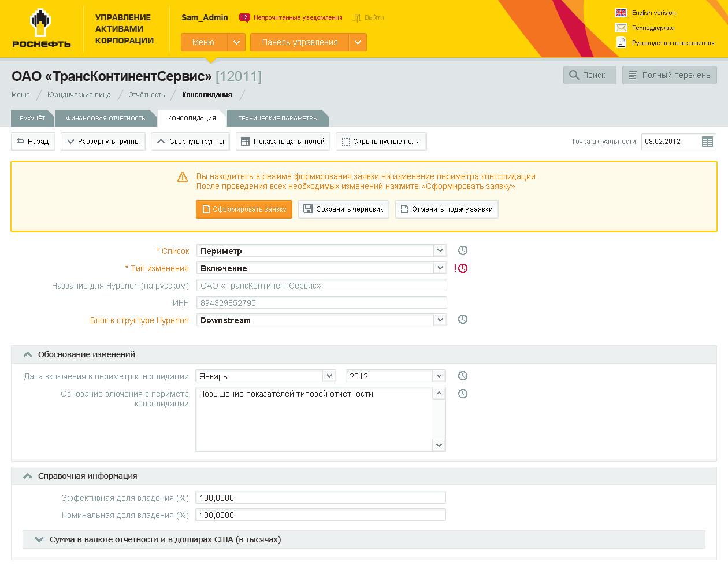728x577 pixels.
Task: Click the Назад back button
Action: [33, 142]
